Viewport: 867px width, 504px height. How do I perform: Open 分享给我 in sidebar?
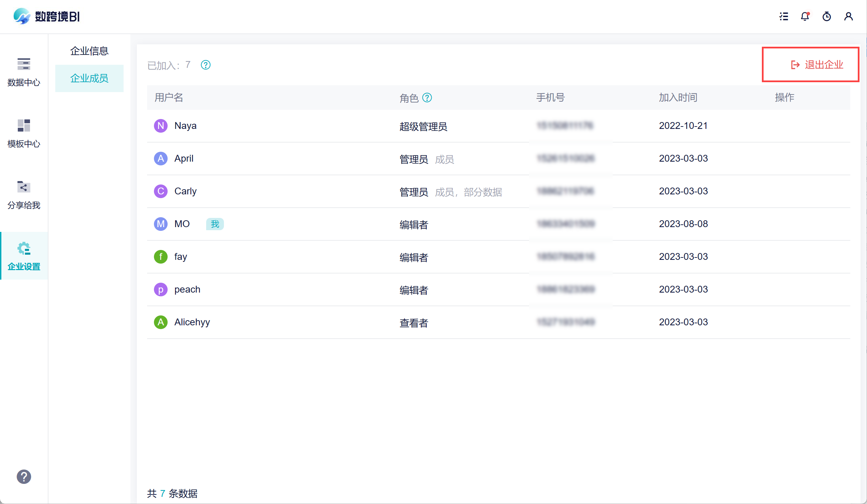click(x=24, y=195)
